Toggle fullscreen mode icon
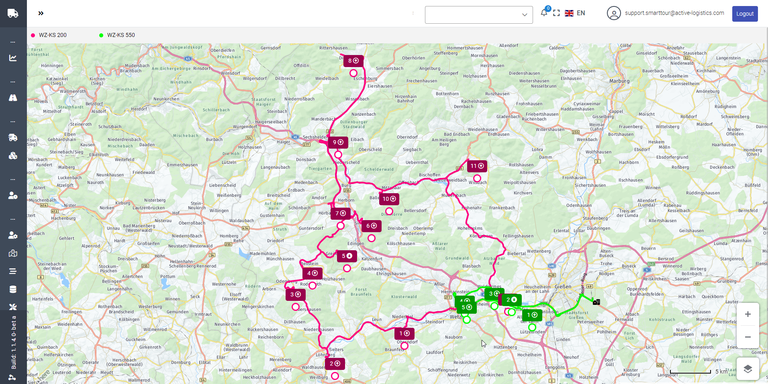The image size is (768, 384). point(556,13)
